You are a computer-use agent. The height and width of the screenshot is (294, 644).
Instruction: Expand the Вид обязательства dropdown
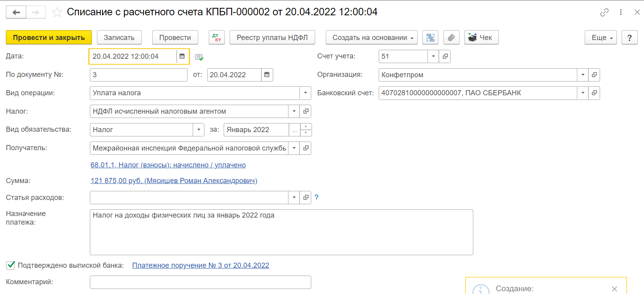(x=199, y=130)
